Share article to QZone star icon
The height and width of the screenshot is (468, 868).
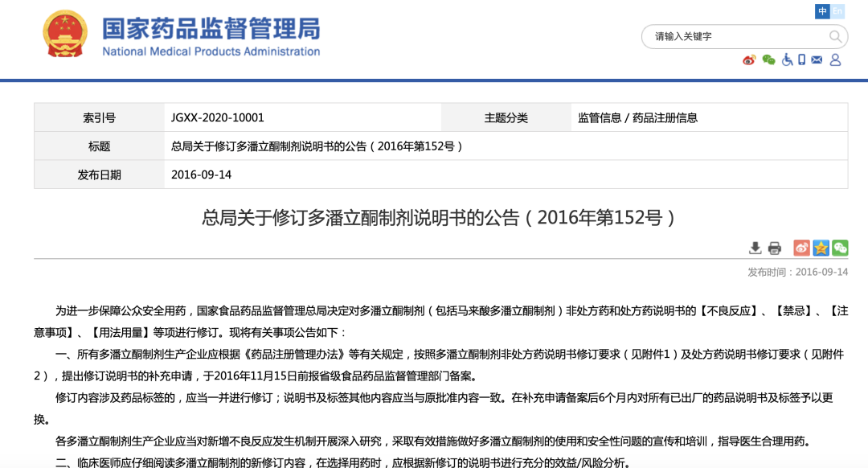coord(821,248)
